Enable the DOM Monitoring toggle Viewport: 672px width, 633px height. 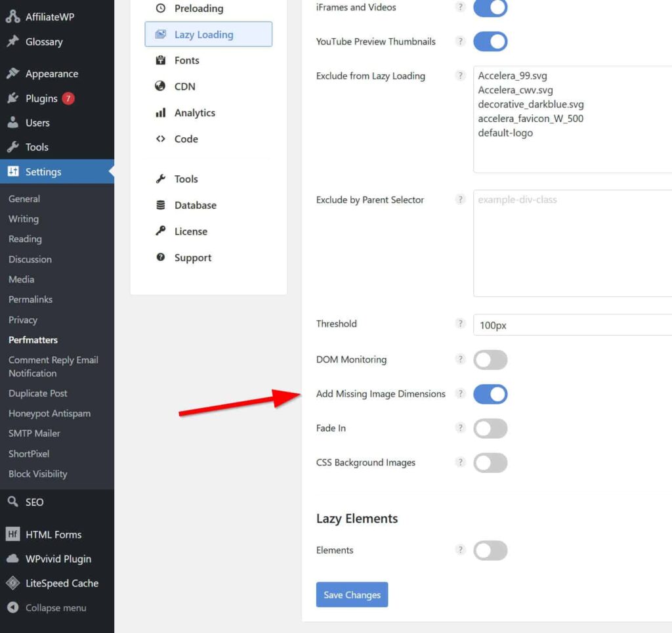point(490,360)
